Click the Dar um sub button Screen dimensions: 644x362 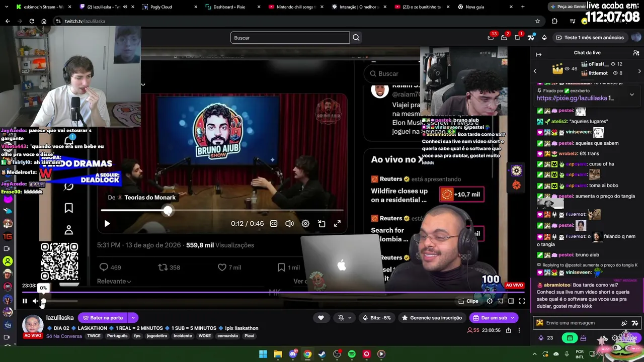pos(494,318)
